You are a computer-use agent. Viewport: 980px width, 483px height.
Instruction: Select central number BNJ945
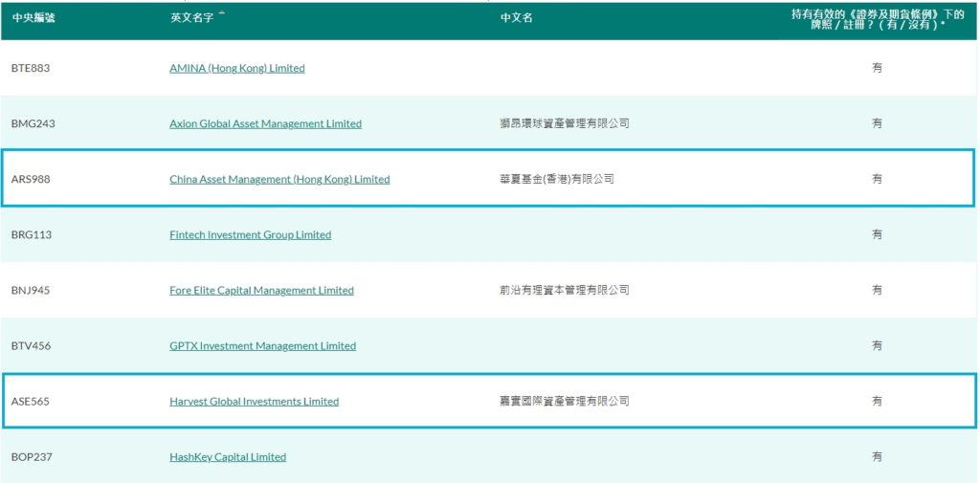31,291
